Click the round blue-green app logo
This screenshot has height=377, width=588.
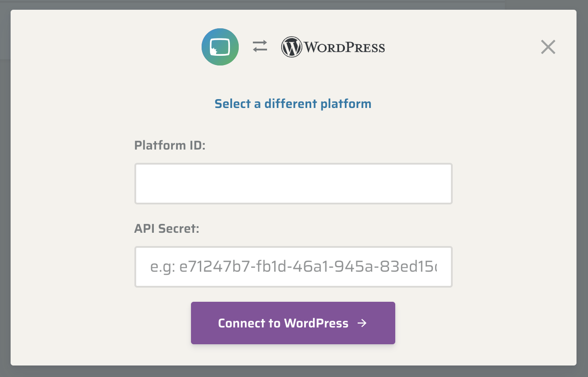(220, 47)
